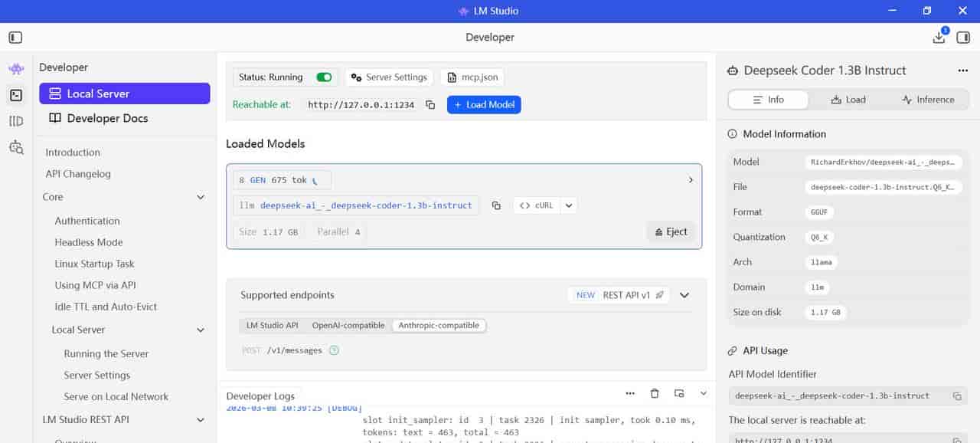The height and width of the screenshot is (443, 980).
Task: Switch to the Load tab
Action: (848, 100)
